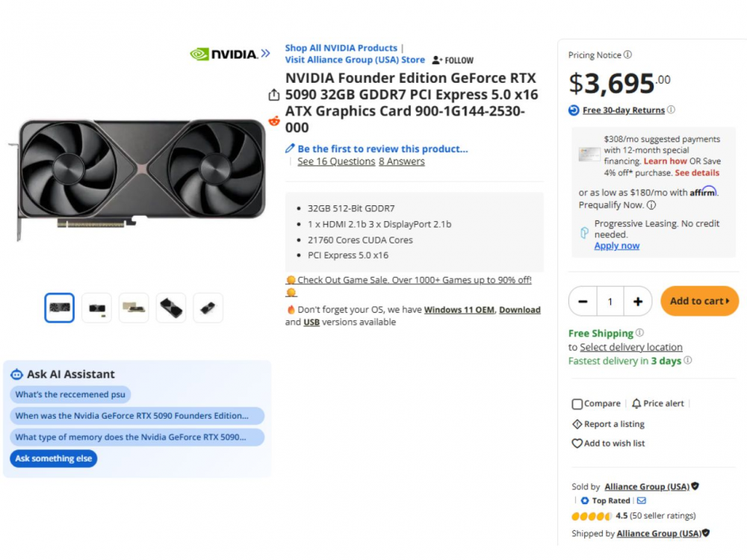Click the info icon next to Free 30-day Returns

(671, 110)
